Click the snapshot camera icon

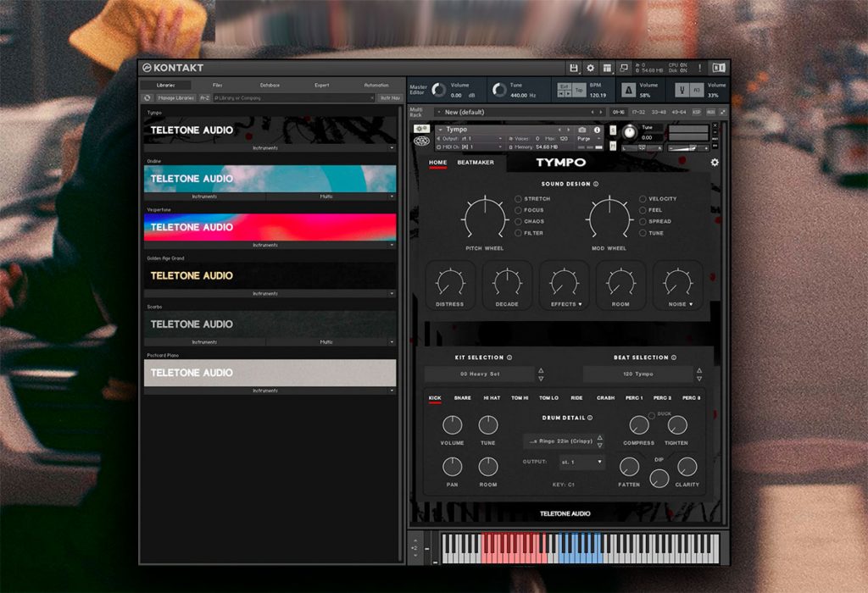point(581,130)
